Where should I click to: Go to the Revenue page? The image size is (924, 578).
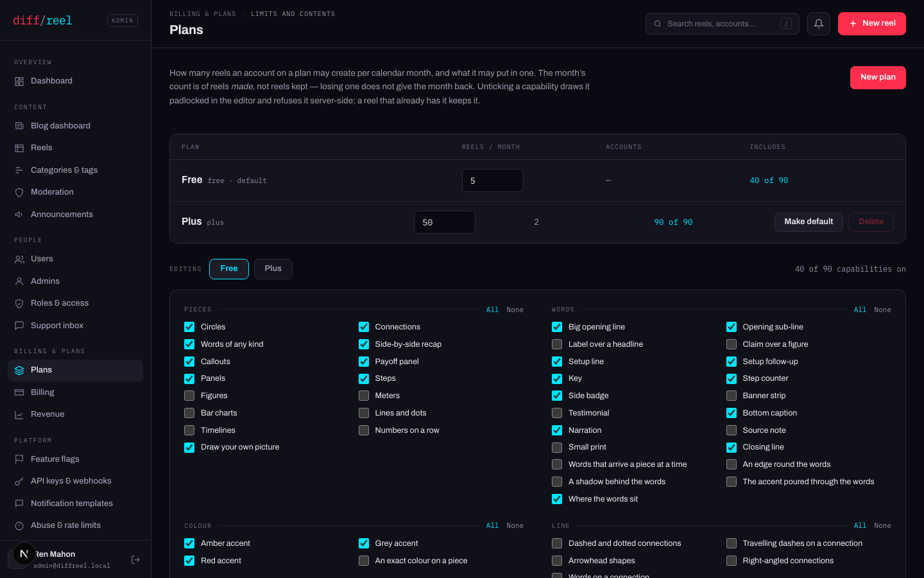[x=75, y=415]
